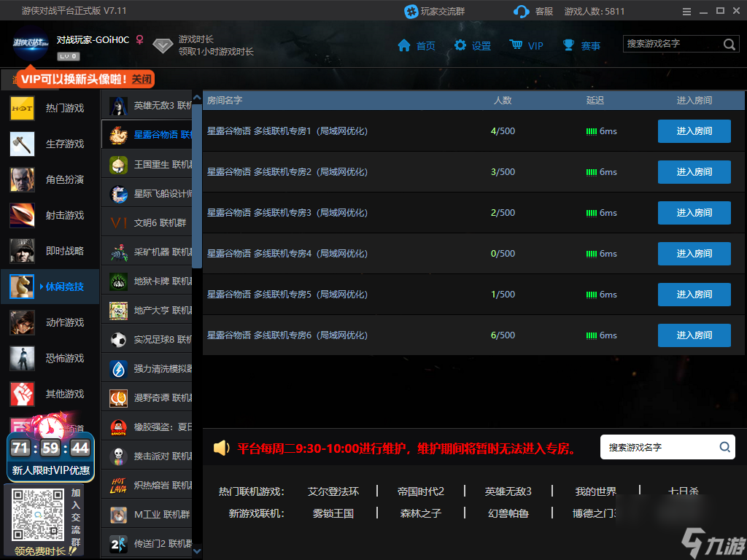Image resolution: width=747 pixels, height=560 pixels.
Task: Select 星露谷物语 game icon in list
Action: coord(118,135)
